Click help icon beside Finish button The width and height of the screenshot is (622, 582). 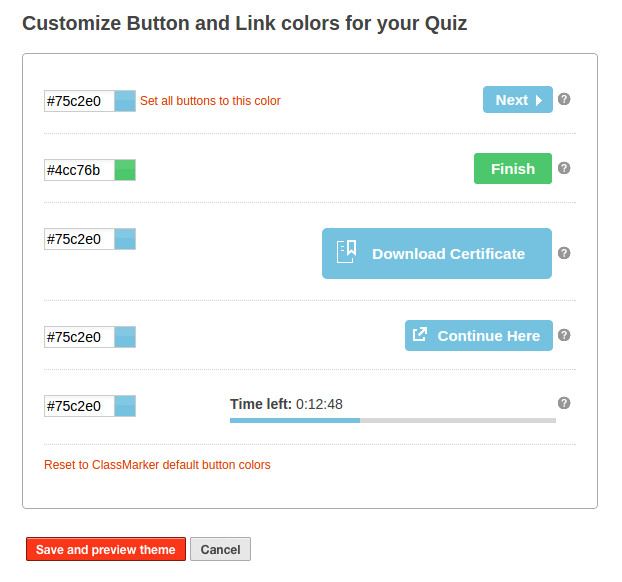point(564,168)
